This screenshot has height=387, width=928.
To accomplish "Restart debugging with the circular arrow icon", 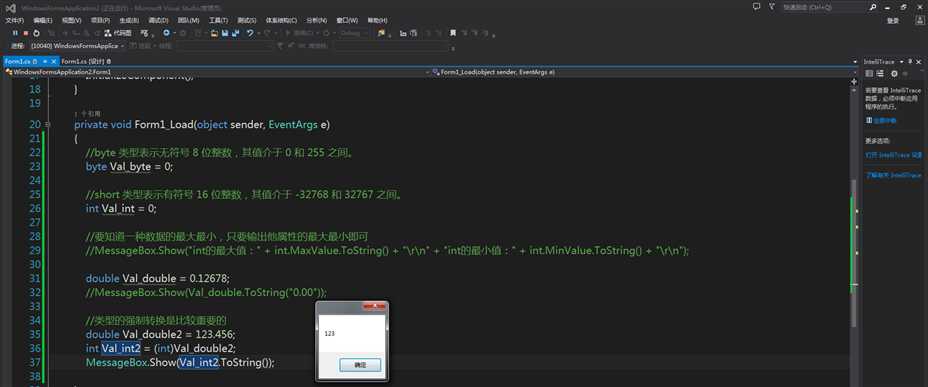I will (36, 33).
